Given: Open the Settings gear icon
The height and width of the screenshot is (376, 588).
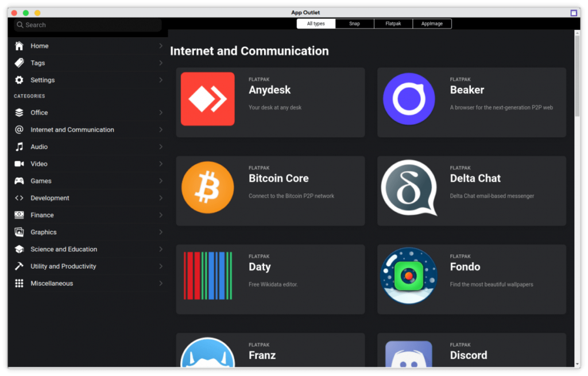Looking at the screenshot, I should pyautogui.click(x=19, y=80).
